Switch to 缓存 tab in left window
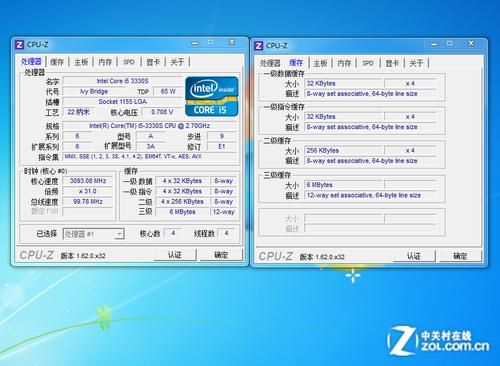Viewport: 500px width, 366px height. click(x=57, y=62)
